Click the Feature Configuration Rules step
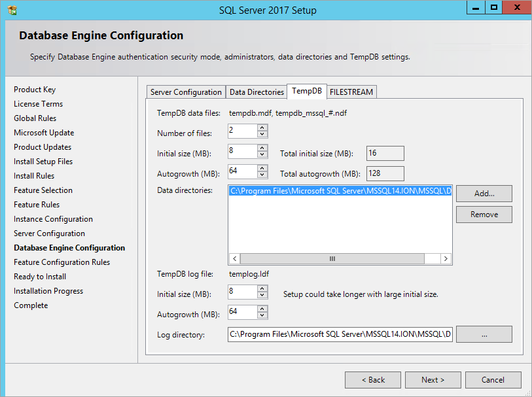This screenshot has height=397, width=532. click(x=62, y=262)
